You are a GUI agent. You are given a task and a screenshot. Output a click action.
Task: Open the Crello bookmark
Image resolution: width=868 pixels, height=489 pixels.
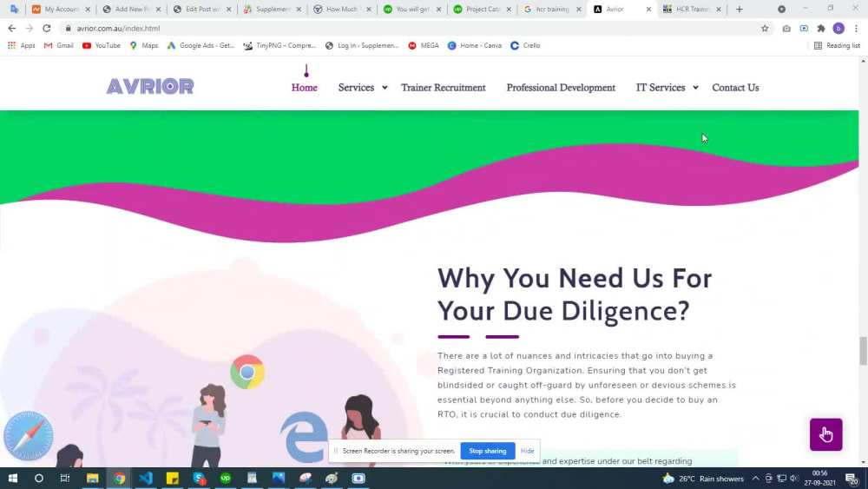(x=525, y=45)
